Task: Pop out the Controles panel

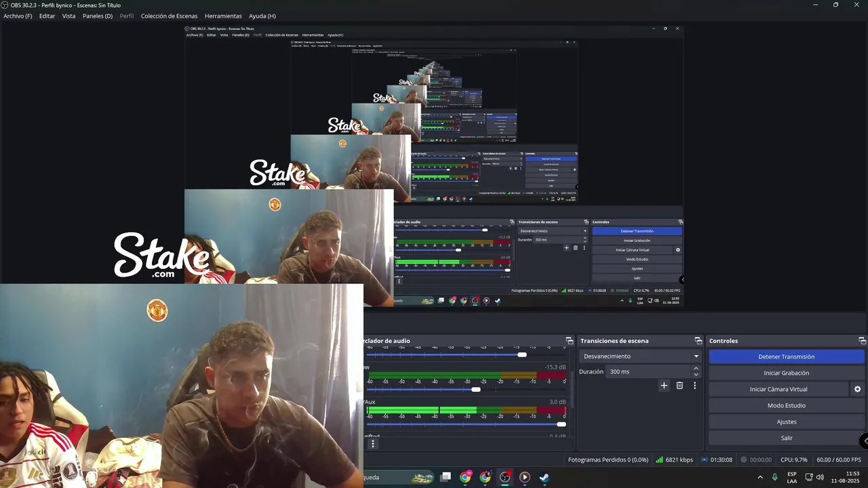Action: pyautogui.click(x=862, y=341)
